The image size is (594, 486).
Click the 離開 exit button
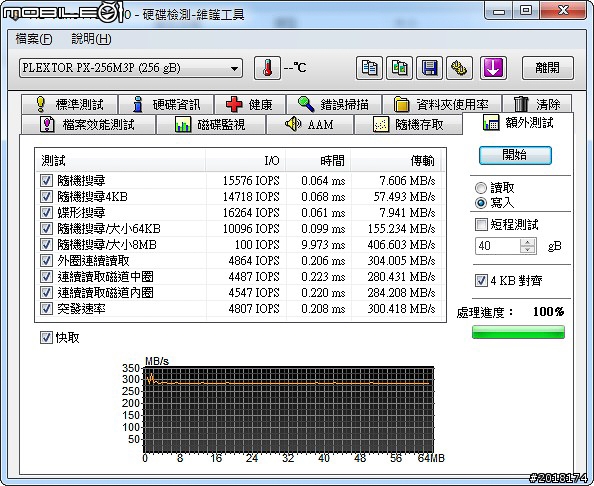(x=547, y=68)
